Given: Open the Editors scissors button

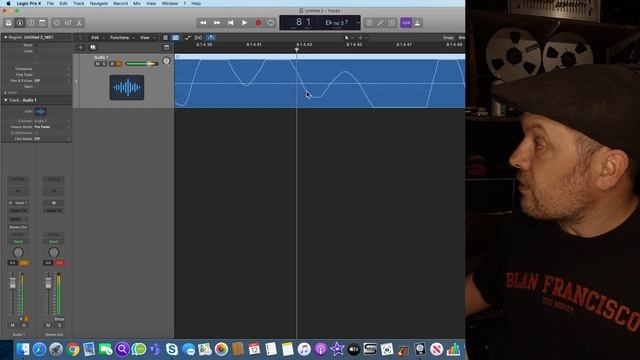Looking at the screenshot, I should [x=80, y=23].
